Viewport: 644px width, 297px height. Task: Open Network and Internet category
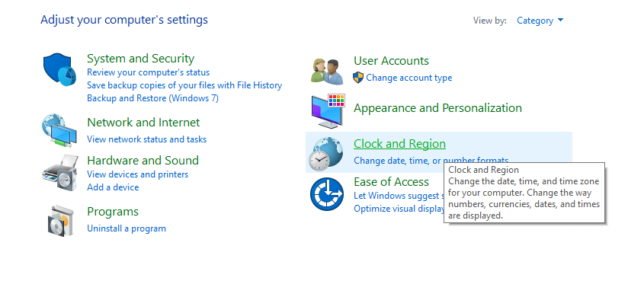tap(143, 123)
